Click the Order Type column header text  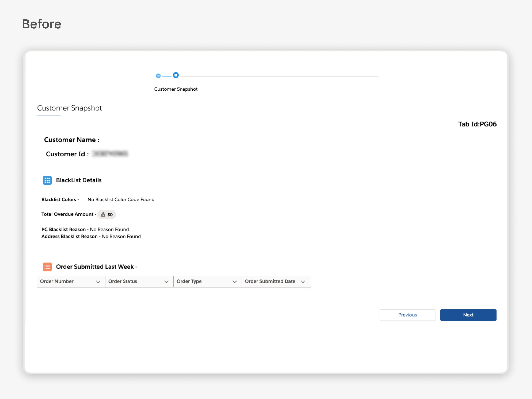tap(189, 281)
